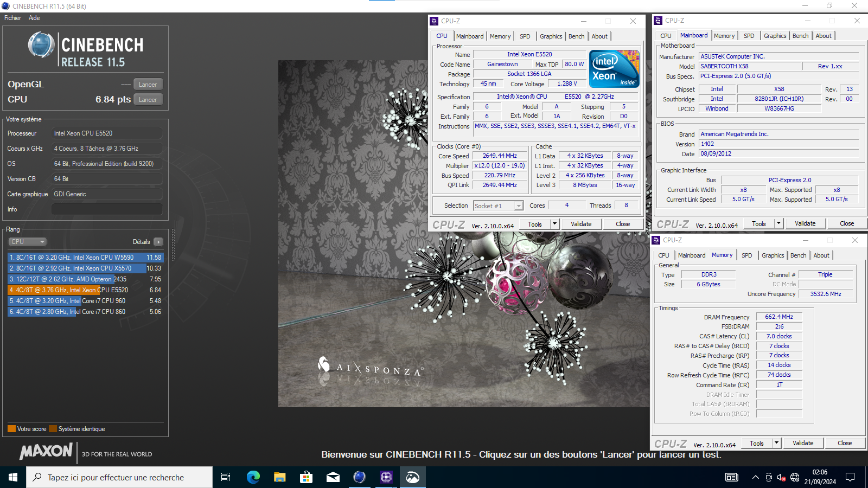Run the CPU test with Lancer
This screenshot has height=488, width=868.
coord(148,100)
